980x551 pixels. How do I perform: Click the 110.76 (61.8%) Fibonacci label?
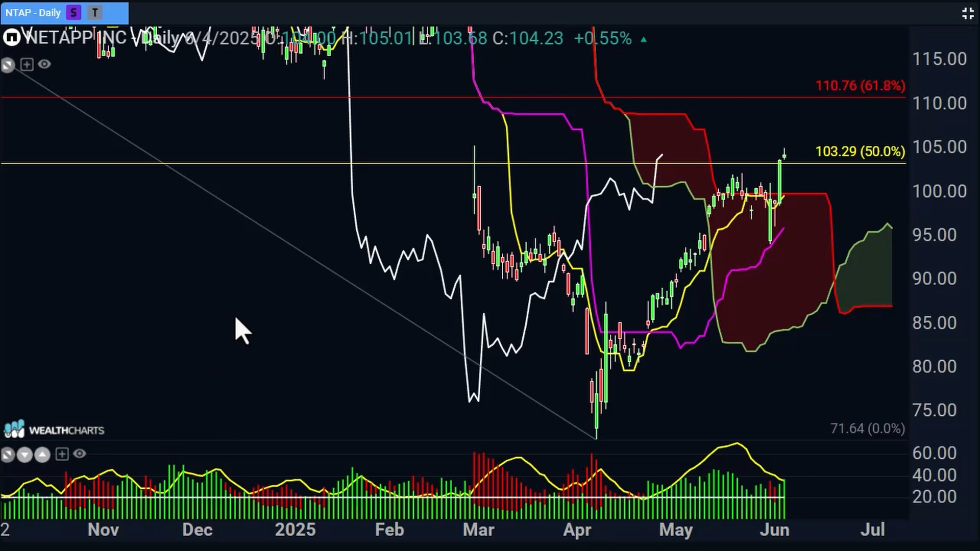[860, 86]
